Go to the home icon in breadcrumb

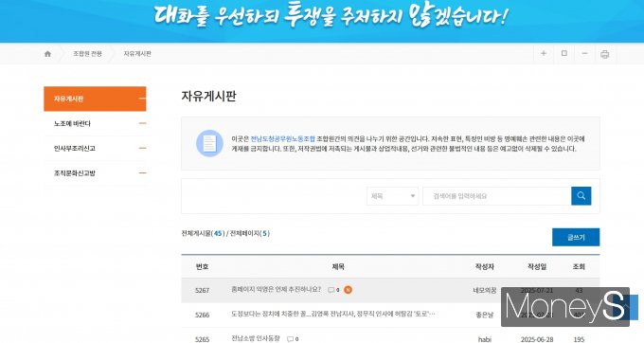tap(47, 54)
